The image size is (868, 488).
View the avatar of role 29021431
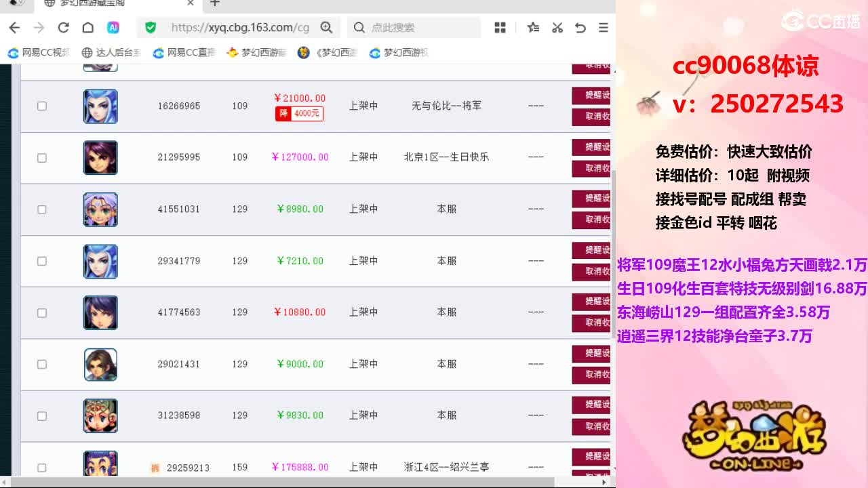(x=100, y=365)
